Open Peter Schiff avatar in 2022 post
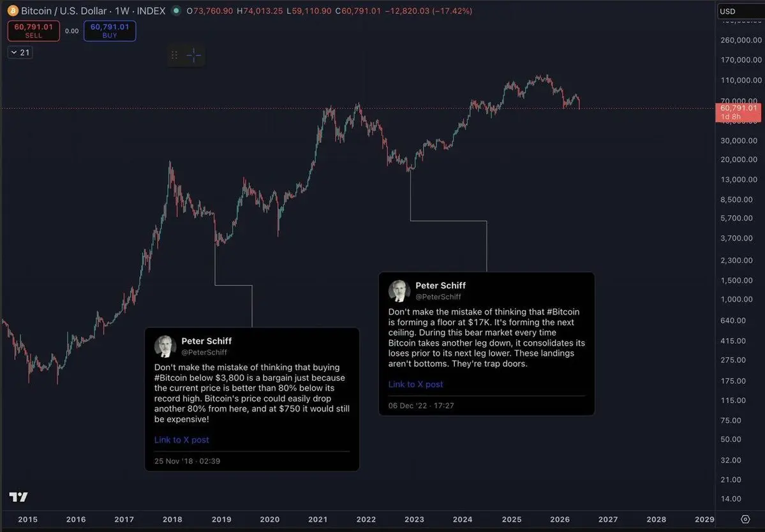The height and width of the screenshot is (532, 765). tap(399, 291)
